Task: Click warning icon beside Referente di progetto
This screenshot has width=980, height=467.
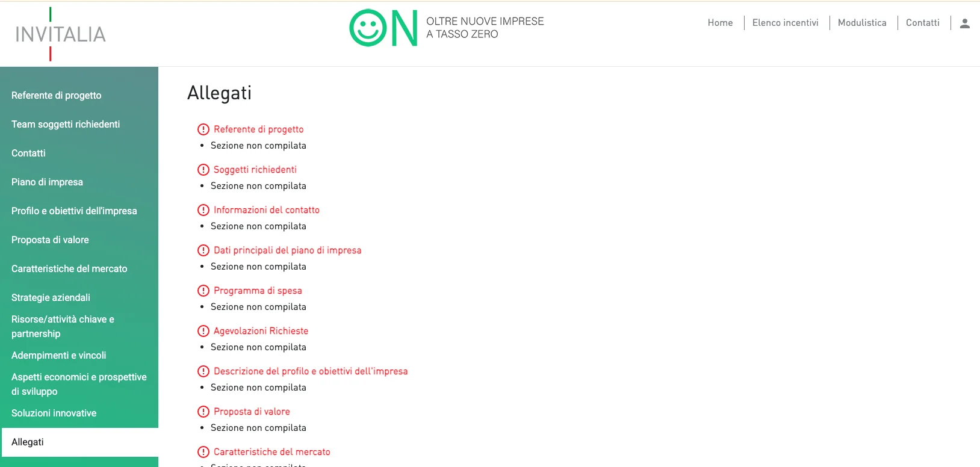Action: (203, 129)
